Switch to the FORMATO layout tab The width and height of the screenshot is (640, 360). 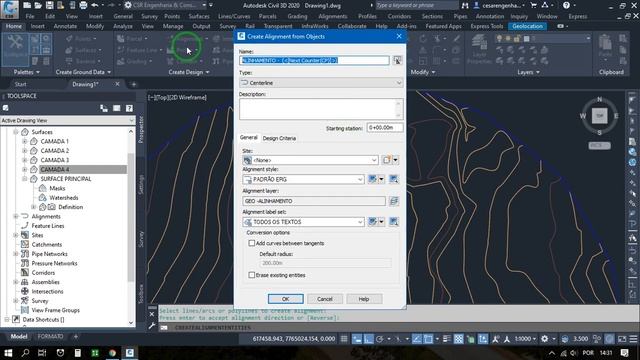(50, 337)
